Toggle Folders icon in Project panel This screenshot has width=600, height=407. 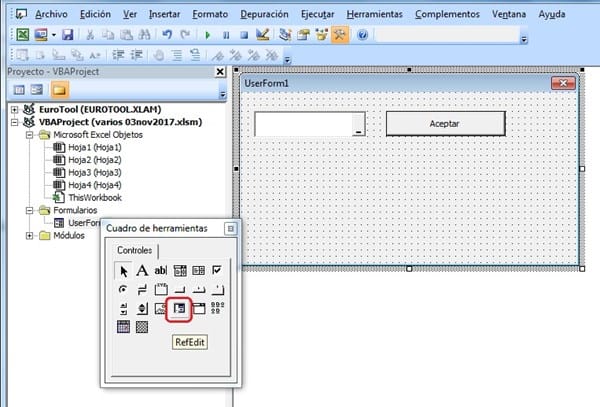point(59,90)
